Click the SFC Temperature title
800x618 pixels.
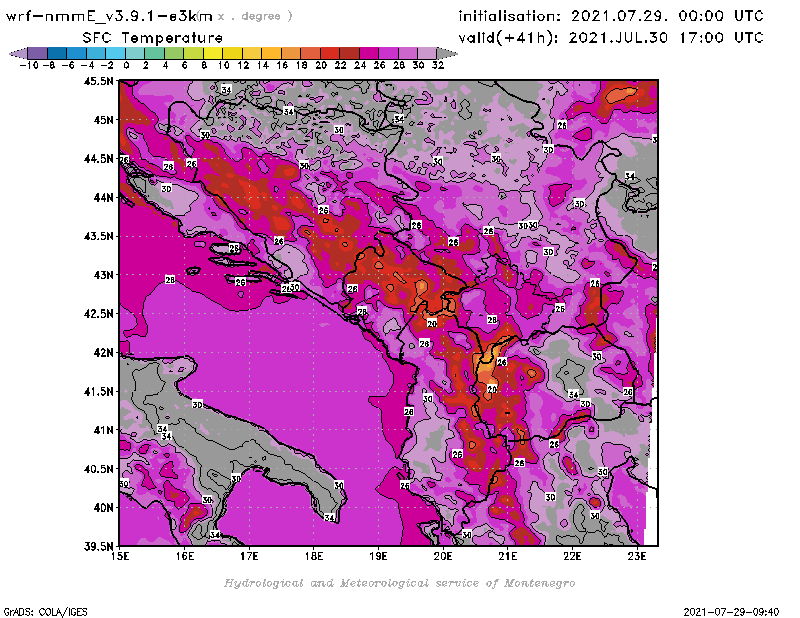[x=152, y=37]
